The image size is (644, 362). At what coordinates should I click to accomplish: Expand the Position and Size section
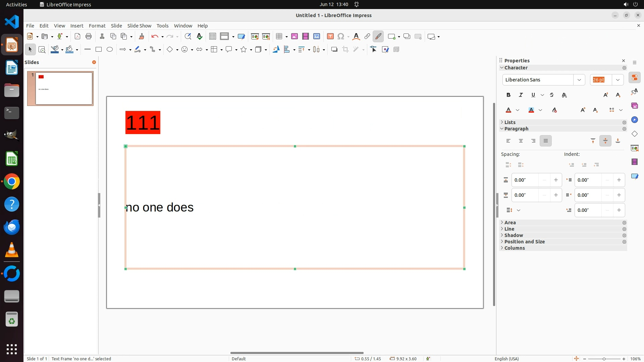(524, 242)
